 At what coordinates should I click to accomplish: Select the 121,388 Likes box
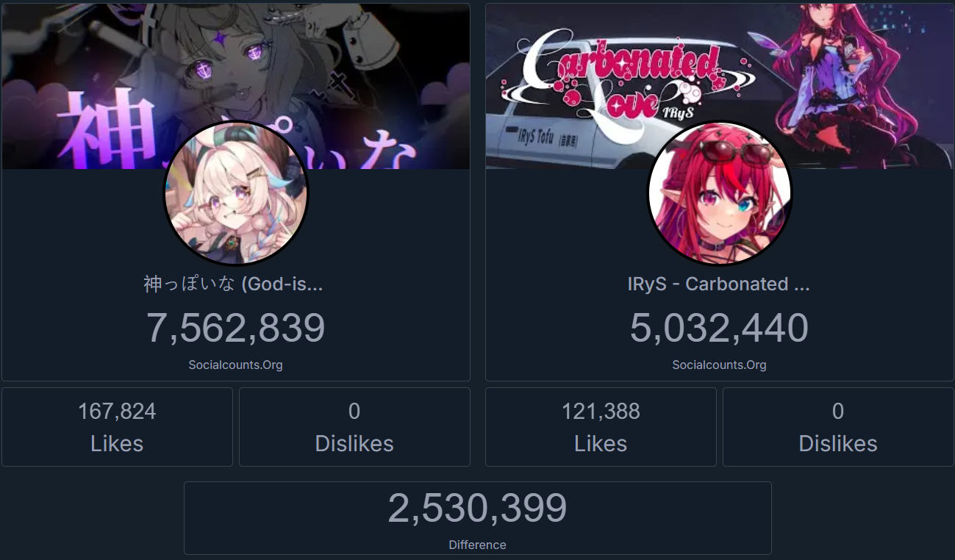601,427
